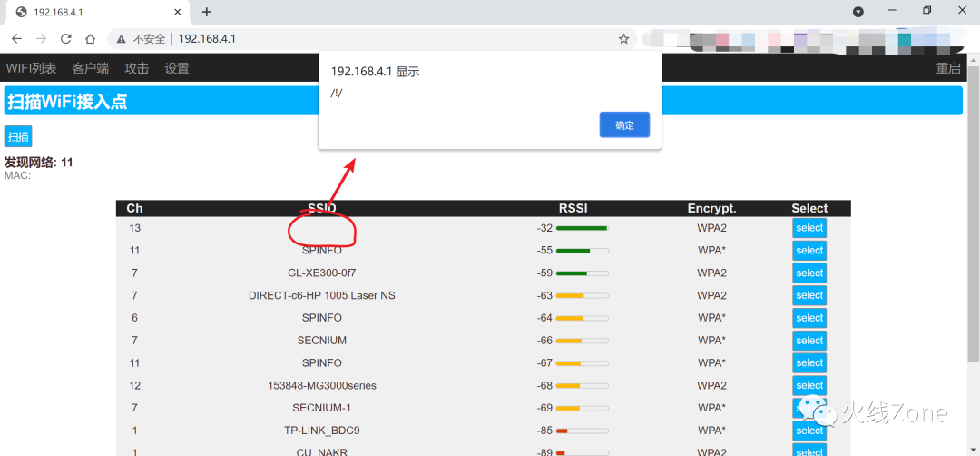The image size is (980, 456).
Task: Select the SPINFO network with RSSI -55
Action: click(809, 250)
